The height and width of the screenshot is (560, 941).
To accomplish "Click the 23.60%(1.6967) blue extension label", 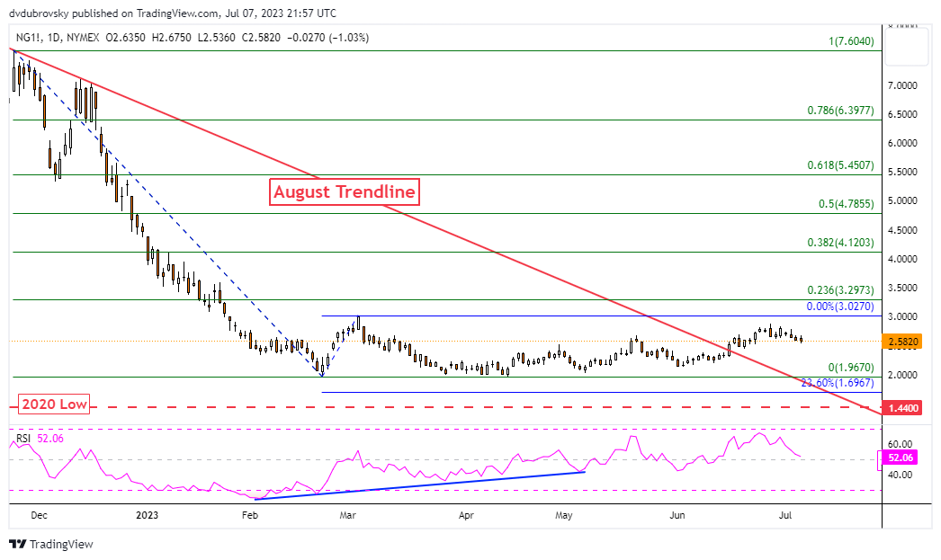I will point(838,383).
